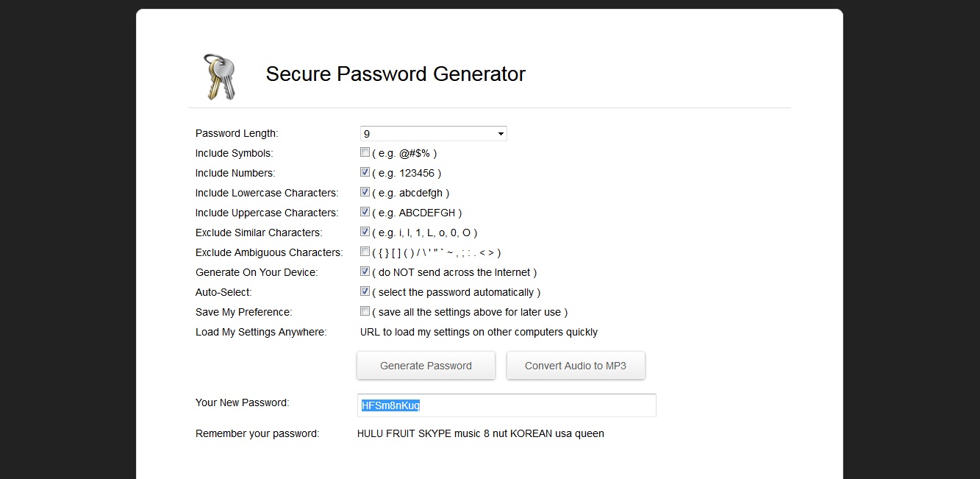
Task: Open the Password Length dropdown
Action: (433, 134)
